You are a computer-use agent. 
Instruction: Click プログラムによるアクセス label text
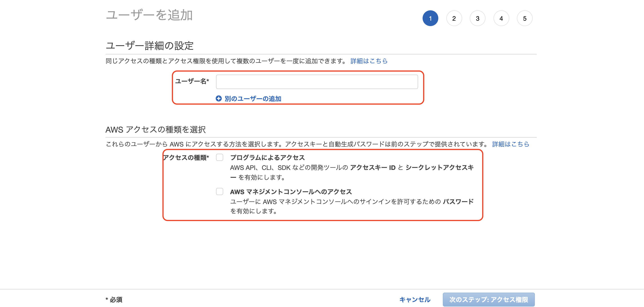(267, 157)
